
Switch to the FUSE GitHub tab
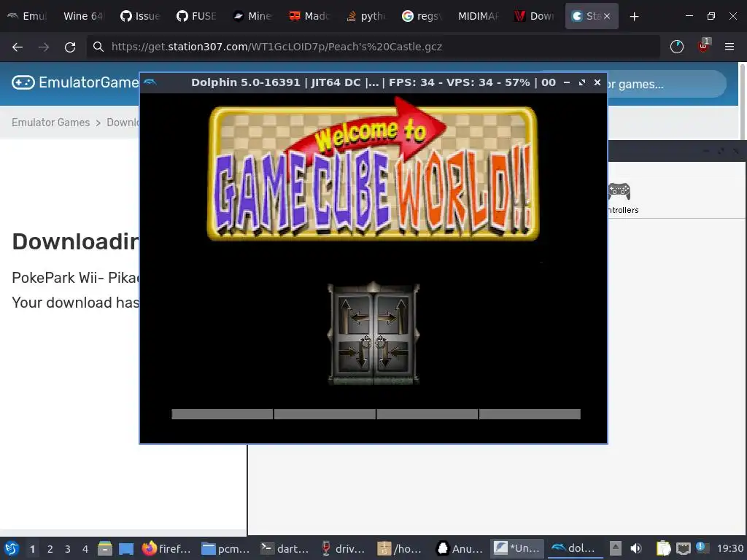pyautogui.click(x=196, y=16)
